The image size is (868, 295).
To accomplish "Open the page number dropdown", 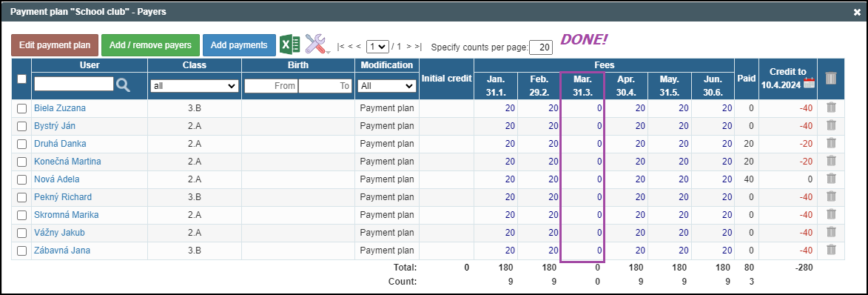I will click(x=378, y=47).
